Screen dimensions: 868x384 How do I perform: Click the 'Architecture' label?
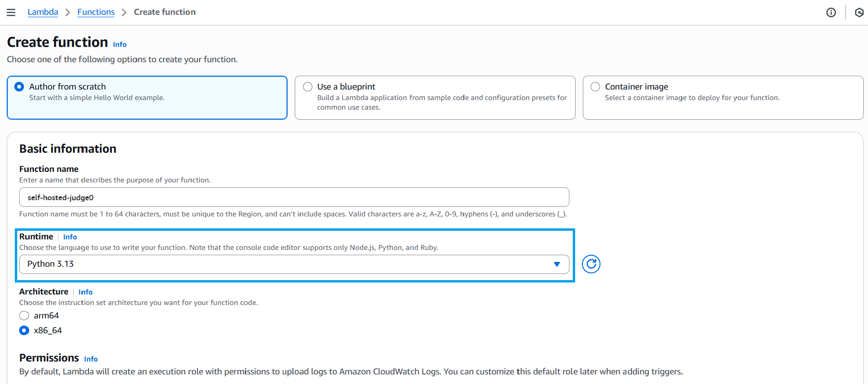pos(44,292)
